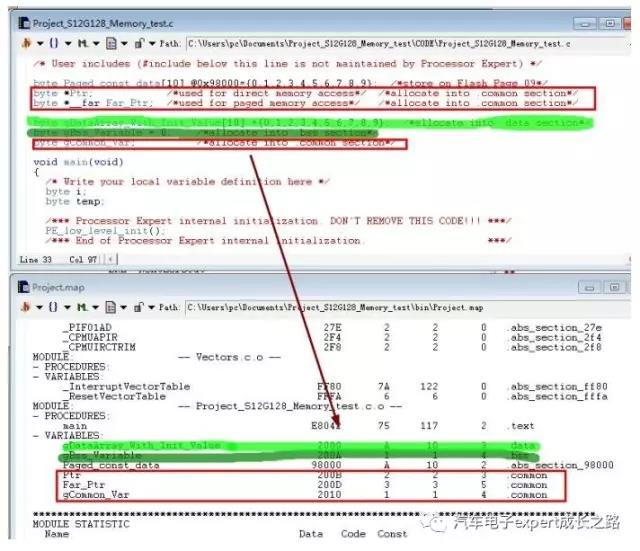Viewport: 640px width, 551px height.
Task: Click the horizontal scrollbar left arrow beside Col 97
Action: 107,260
